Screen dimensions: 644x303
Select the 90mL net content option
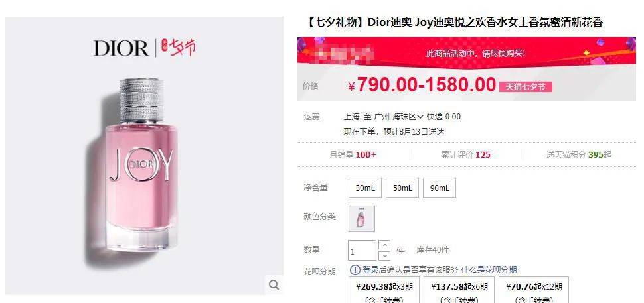440,188
